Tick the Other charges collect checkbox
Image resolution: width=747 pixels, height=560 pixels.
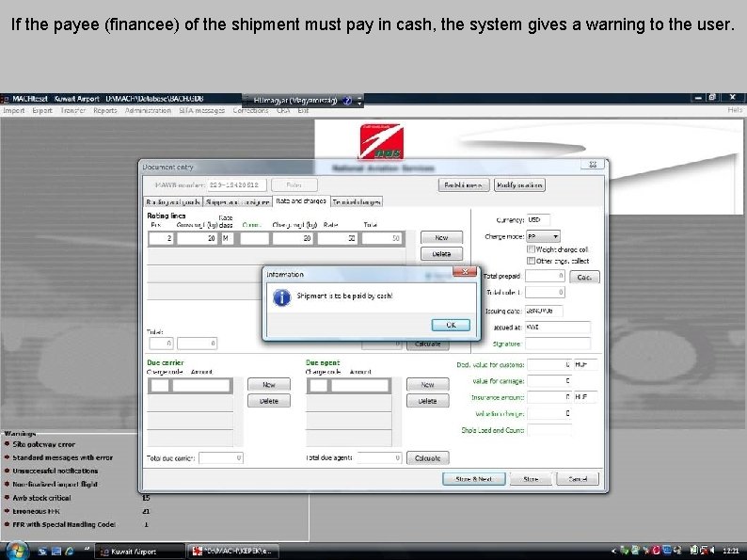531,261
